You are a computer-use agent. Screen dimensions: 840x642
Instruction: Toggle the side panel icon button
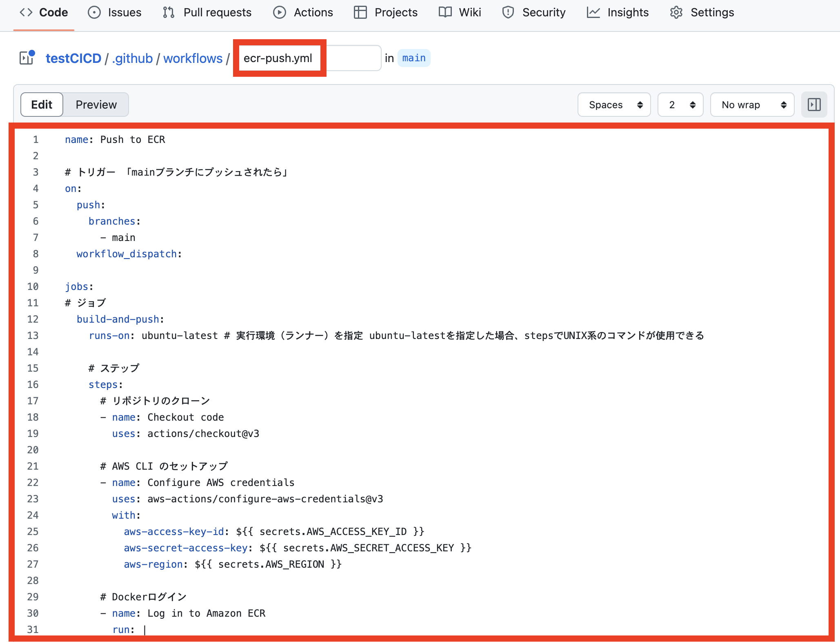[814, 105]
